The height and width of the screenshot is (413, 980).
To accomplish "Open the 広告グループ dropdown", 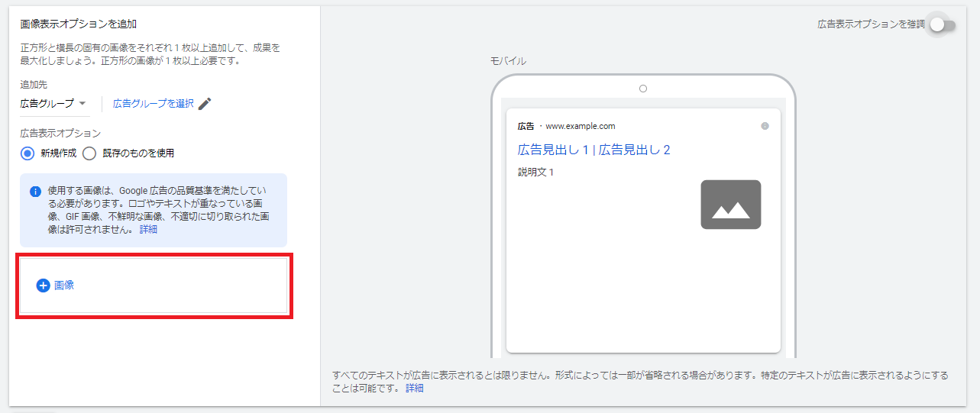I will click(x=53, y=104).
